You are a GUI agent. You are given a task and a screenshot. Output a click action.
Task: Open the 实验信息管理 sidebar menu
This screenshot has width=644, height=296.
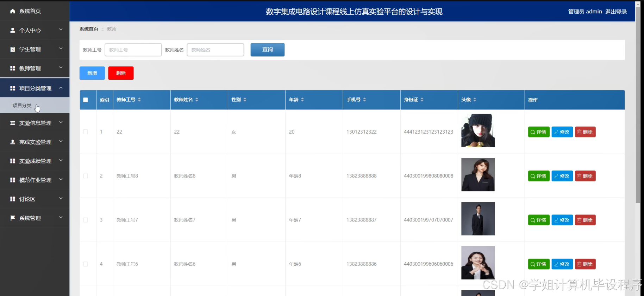35,123
